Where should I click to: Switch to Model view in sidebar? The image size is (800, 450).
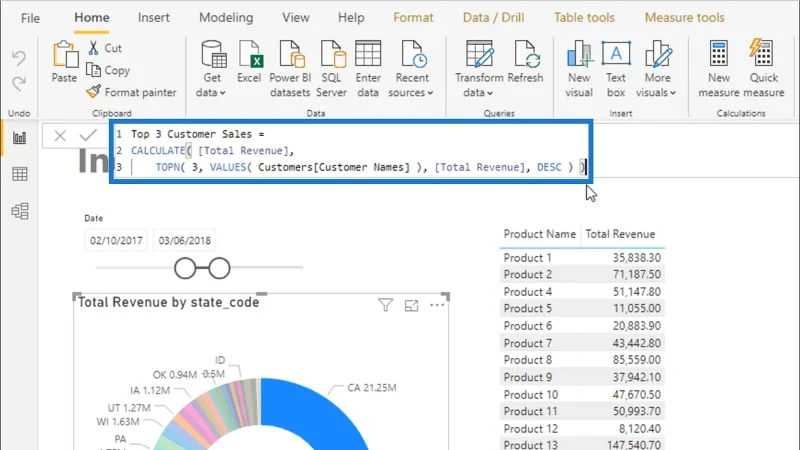[20, 211]
